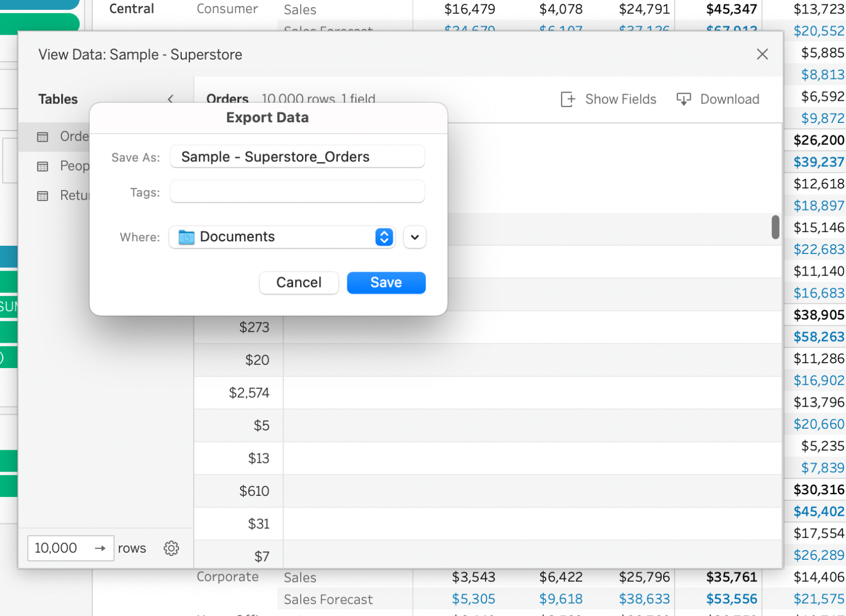Viewport: 846px width, 616px height.
Task: Click the blue Documents folder icon
Action: point(187,236)
